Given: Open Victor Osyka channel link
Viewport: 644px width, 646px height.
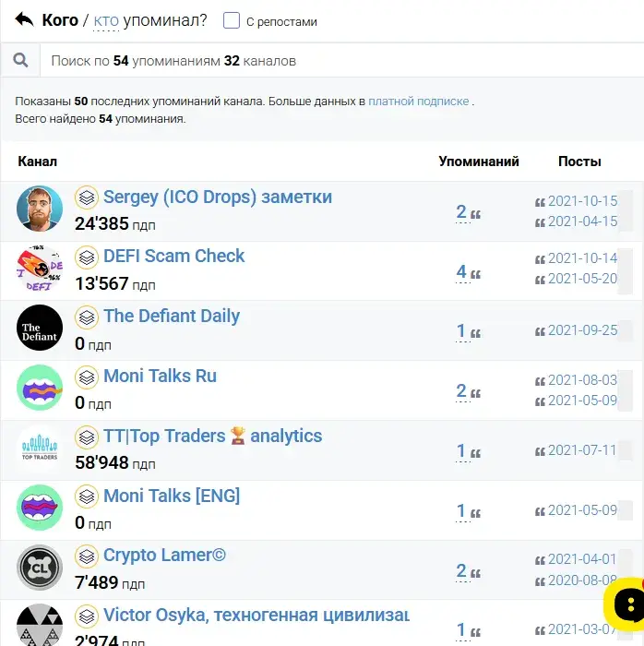Looking at the screenshot, I should click(256, 616).
